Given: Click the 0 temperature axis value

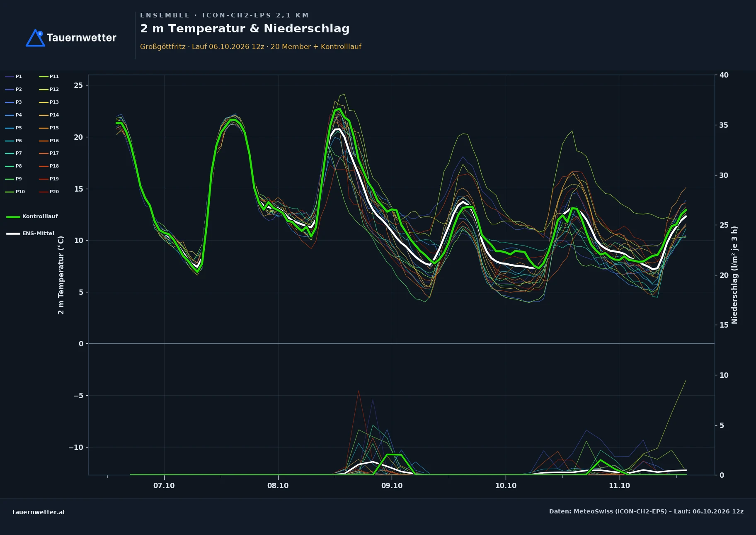Looking at the screenshot, I should pos(81,344).
